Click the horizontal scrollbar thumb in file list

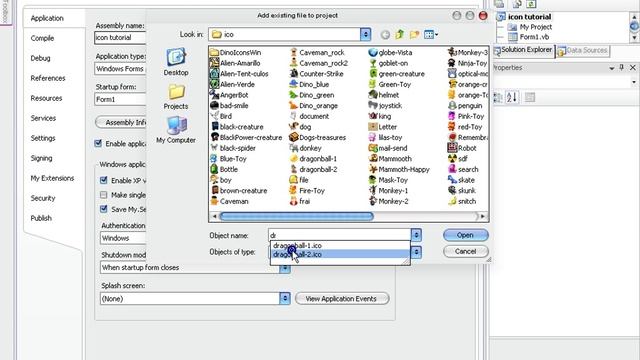296,216
